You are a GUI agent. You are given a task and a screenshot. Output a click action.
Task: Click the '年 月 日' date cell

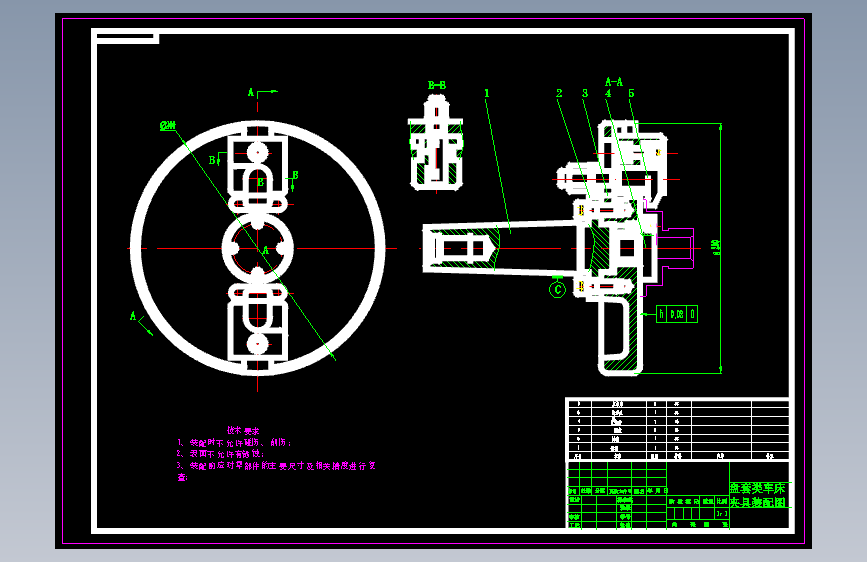[657, 491]
